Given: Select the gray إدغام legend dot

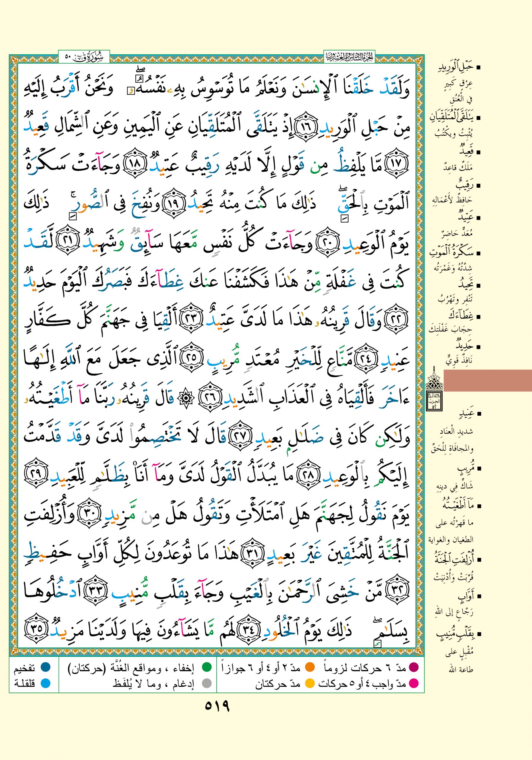Looking at the screenshot, I should tap(207, 683).
